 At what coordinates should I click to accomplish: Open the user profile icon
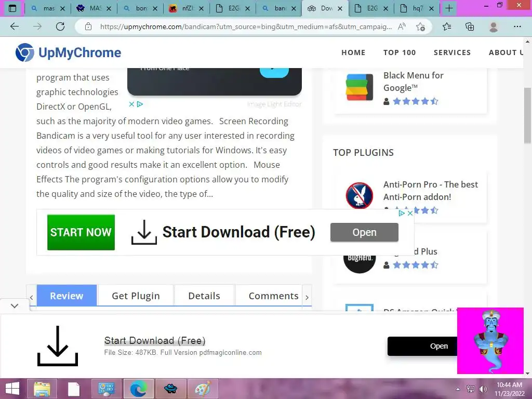pos(494,26)
